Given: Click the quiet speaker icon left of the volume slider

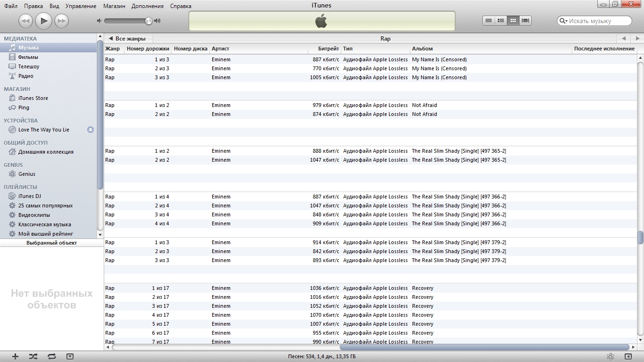Looking at the screenshot, I should pos(99,21).
